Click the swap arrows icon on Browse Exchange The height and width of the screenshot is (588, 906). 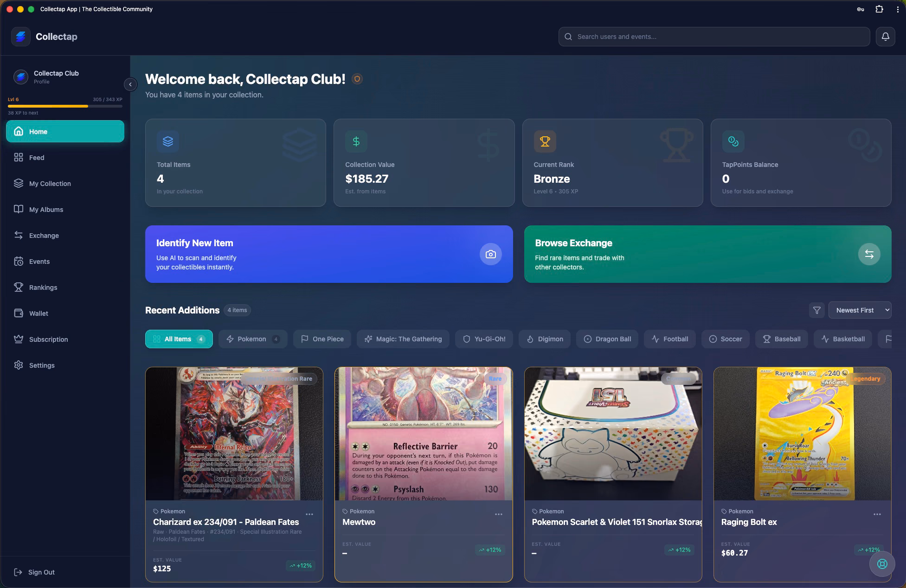tap(869, 254)
